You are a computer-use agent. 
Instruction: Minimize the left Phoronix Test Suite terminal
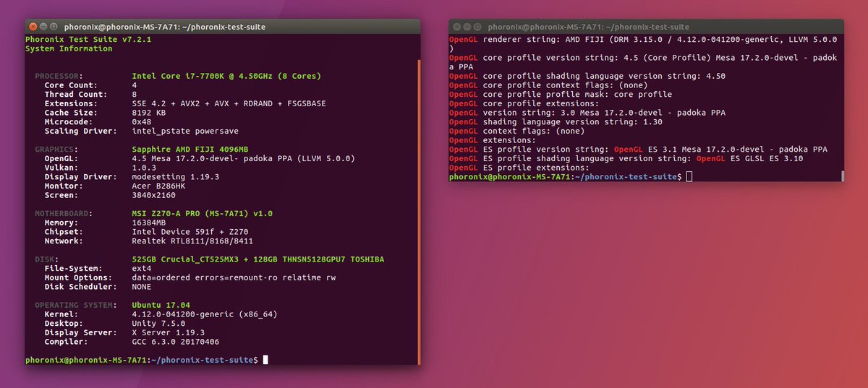[x=44, y=27]
